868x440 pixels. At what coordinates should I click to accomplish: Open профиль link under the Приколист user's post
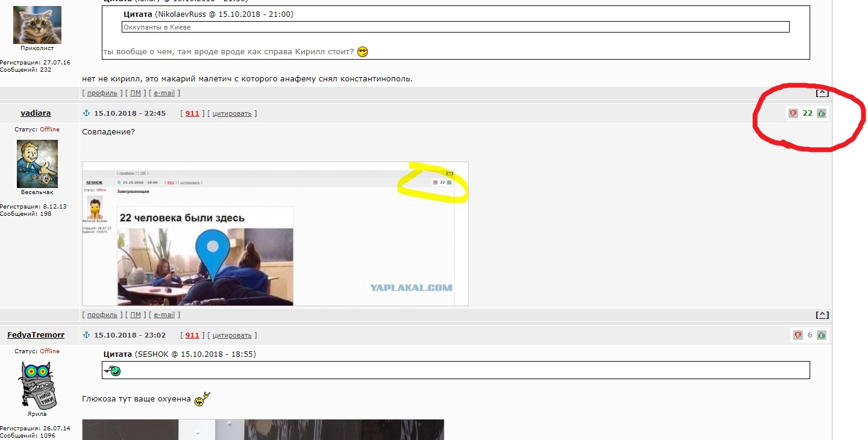click(102, 93)
